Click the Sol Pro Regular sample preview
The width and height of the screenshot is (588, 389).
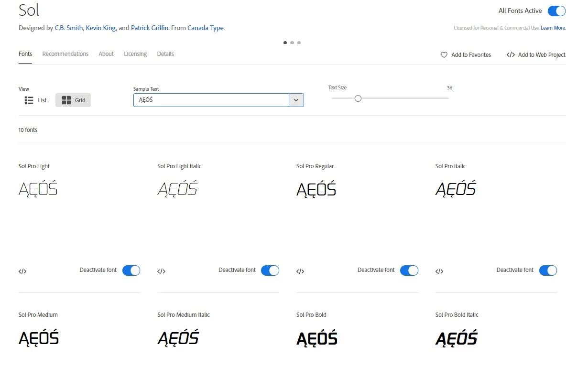[x=316, y=189]
